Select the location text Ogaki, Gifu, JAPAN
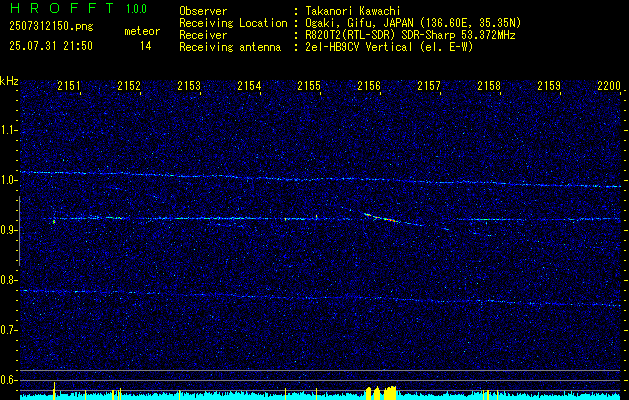 point(359,23)
